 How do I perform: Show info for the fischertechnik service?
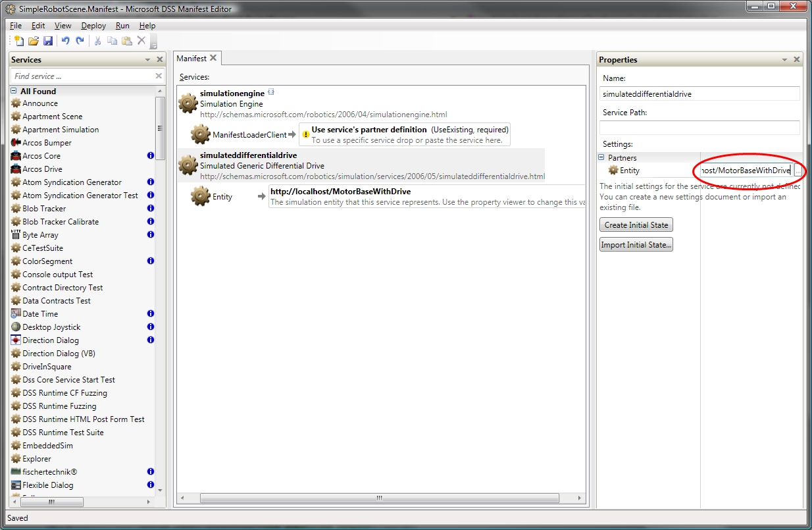[x=151, y=472]
